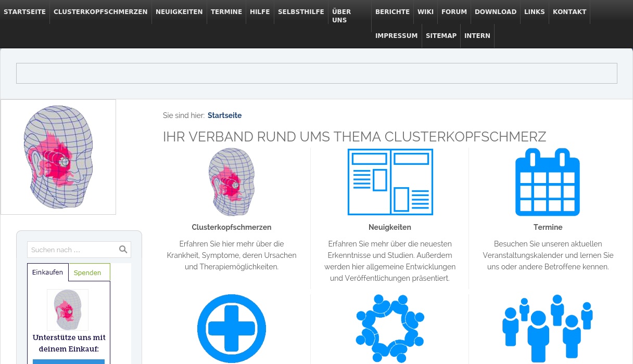Open the Impressum link in the navigation
This screenshot has height=364, width=633.
pos(396,36)
